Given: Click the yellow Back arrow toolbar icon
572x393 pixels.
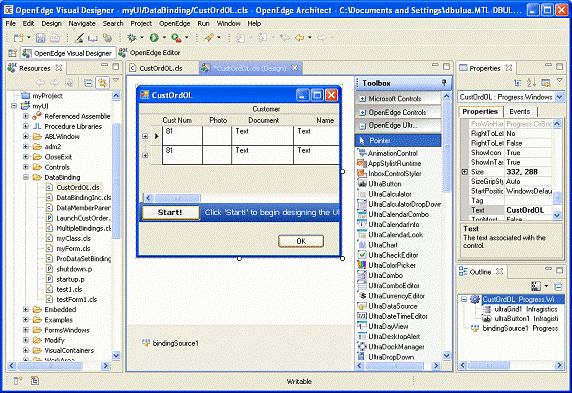Looking at the screenshot, I should click(x=299, y=38).
